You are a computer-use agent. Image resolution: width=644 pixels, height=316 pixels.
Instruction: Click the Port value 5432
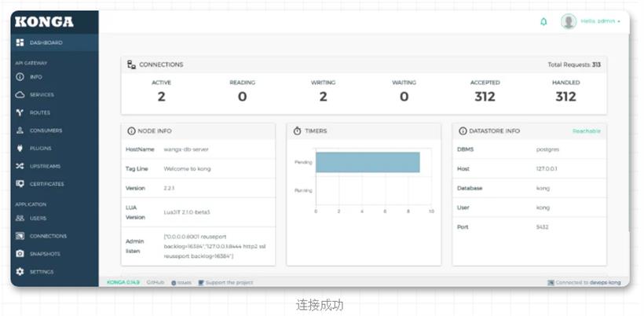coord(542,227)
